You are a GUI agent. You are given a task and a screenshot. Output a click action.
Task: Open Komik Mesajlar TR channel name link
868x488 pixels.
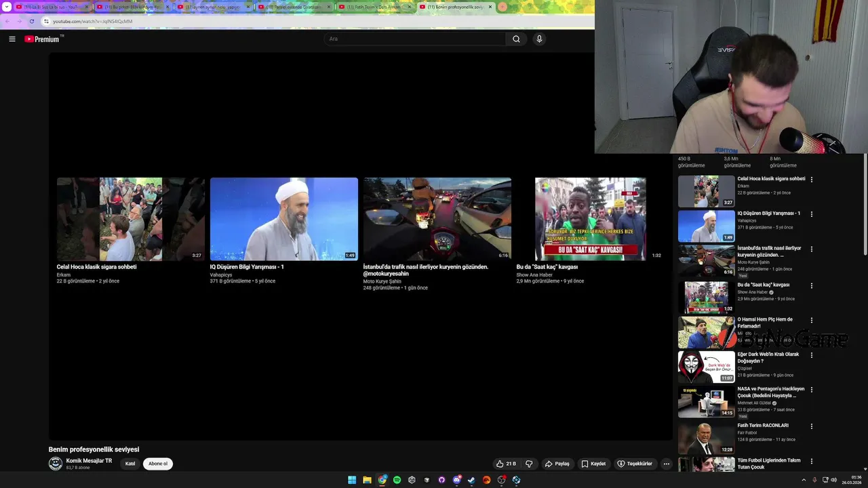click(x=89, y=461)
